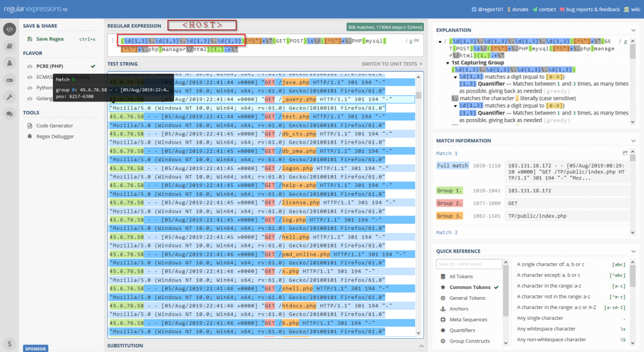Click the SPONSOR button
The image size is (644, 352).
(35, 348)
